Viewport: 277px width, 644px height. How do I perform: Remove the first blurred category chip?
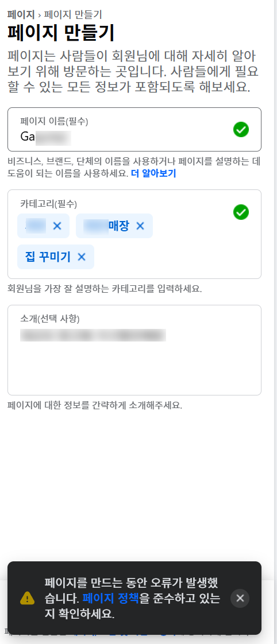click(x=57, y=226)
